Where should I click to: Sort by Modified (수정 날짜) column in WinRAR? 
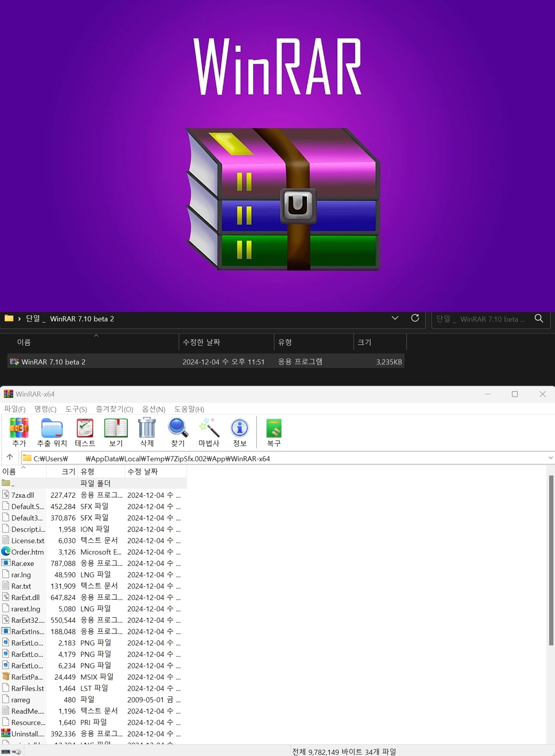click(x=156, y=471)
